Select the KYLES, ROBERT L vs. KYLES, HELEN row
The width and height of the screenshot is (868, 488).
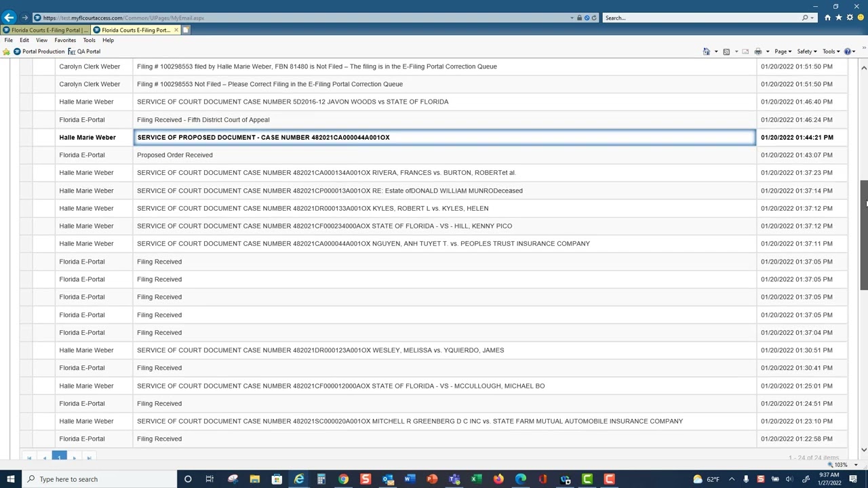pyautogui.click(x=434, y=208)
